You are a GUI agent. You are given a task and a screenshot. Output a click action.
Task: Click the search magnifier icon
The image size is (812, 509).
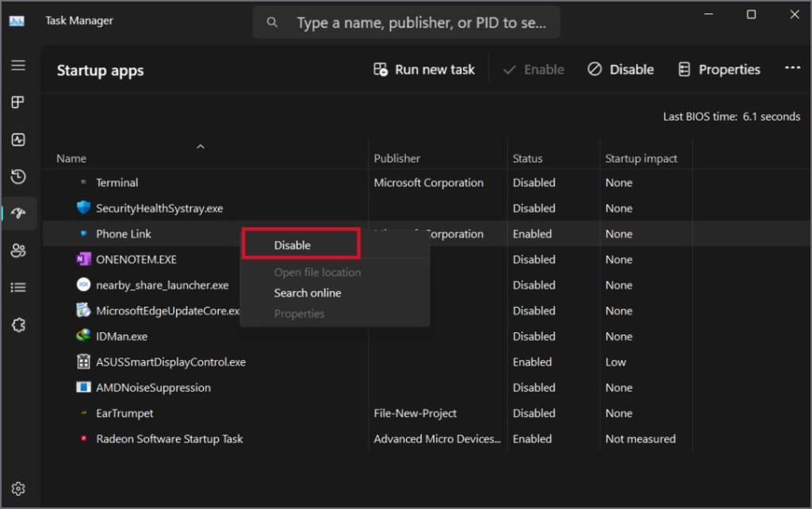[x=272, y=22]
